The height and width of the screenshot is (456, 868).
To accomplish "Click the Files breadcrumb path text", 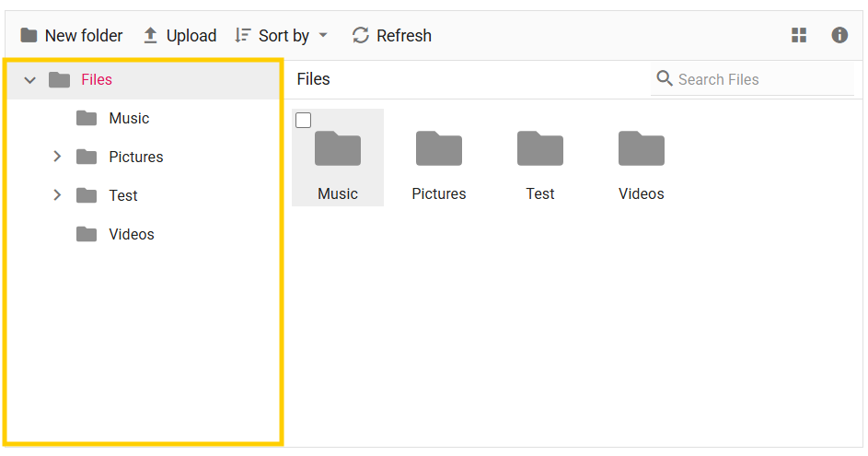I will coord(313,79).
